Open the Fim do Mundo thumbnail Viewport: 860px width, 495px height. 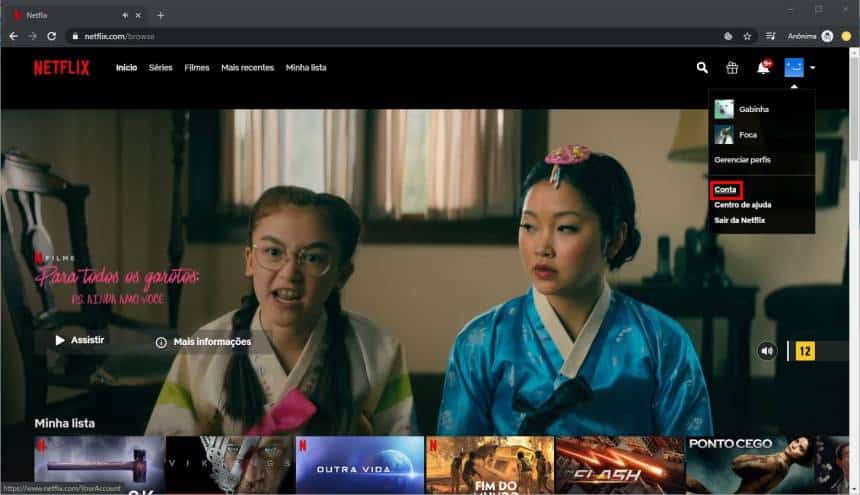pyautogui.click(x=490, y=465)
